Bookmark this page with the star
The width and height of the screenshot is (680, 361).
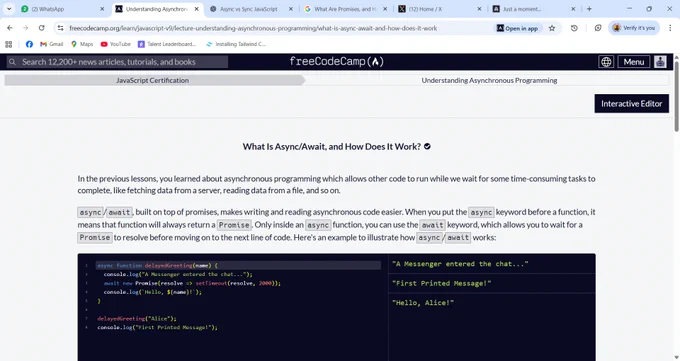click(x=552, y=28)
